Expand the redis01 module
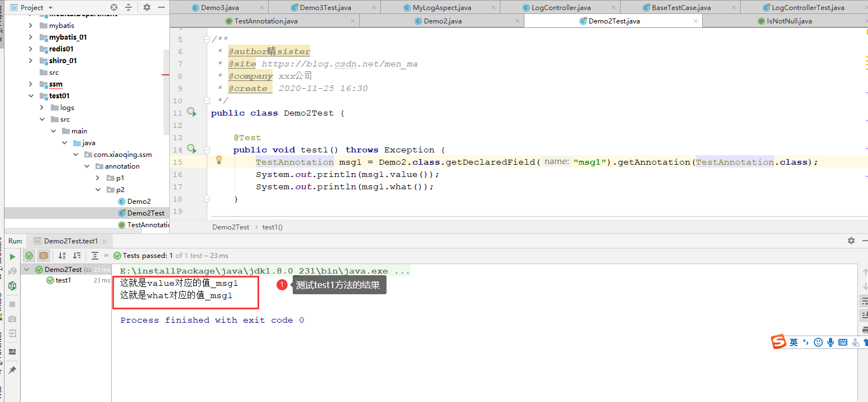 [x=31, y=49]
